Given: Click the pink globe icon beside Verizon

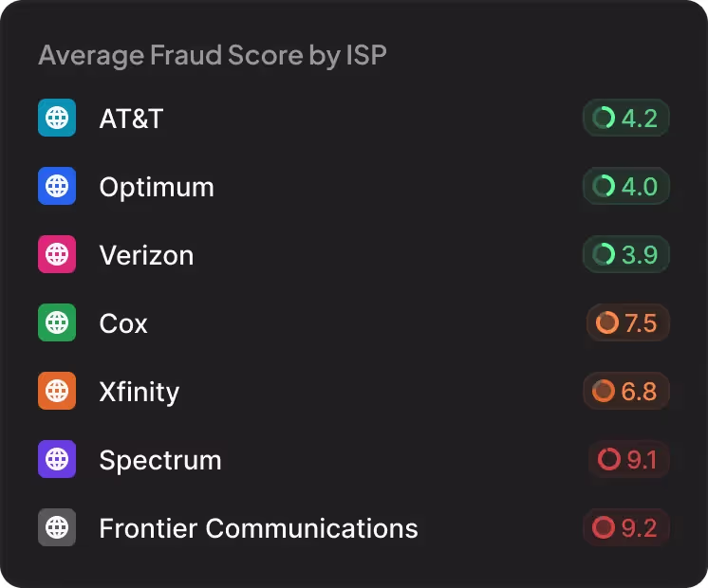Looking at the screenshot, I should click(x=57, y=255).
